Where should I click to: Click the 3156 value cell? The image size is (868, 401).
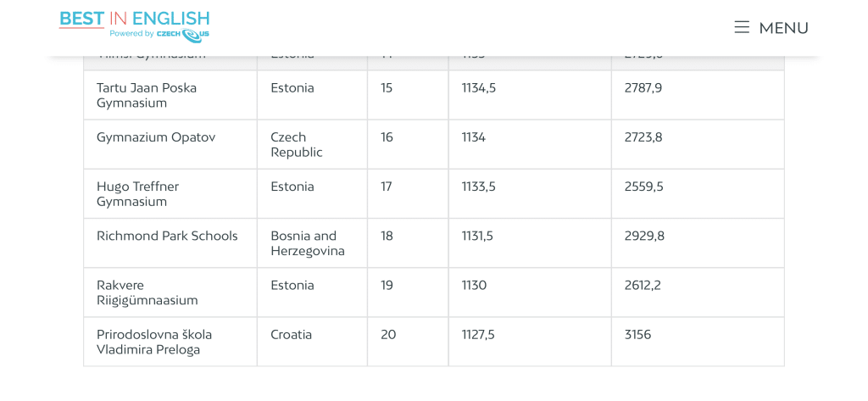pos(698,342)
